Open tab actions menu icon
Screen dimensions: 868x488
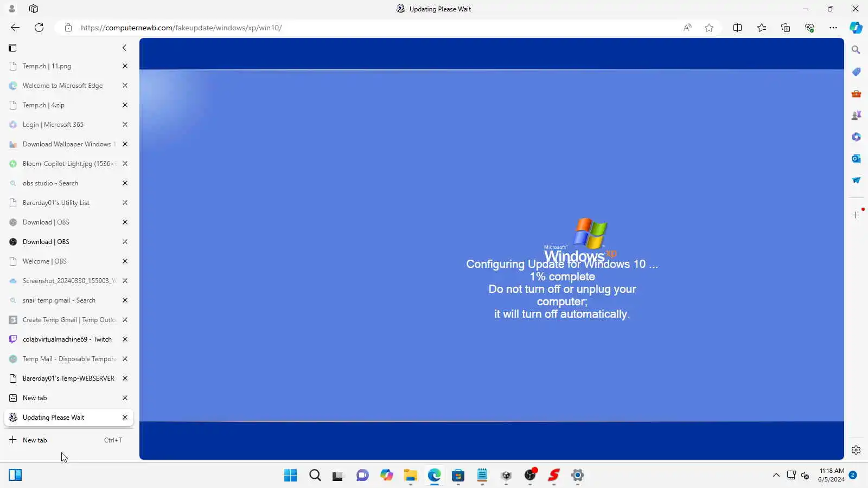[13, 48]
